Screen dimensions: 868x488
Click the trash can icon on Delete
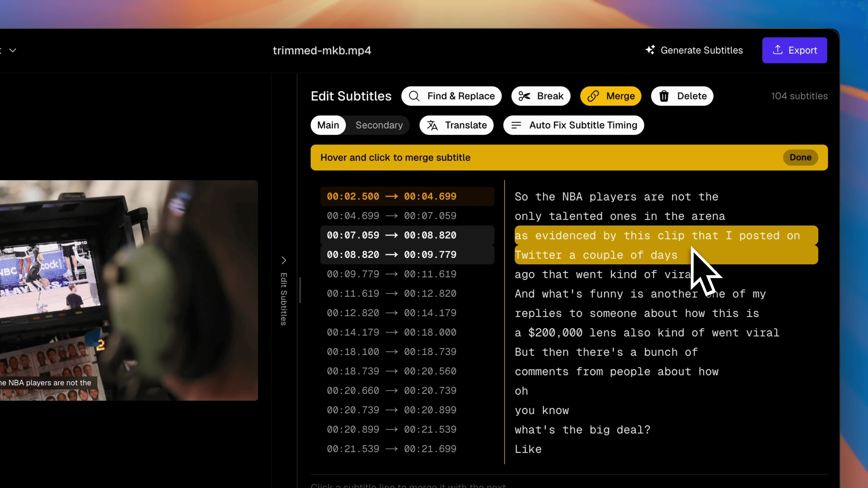[664, 96]
